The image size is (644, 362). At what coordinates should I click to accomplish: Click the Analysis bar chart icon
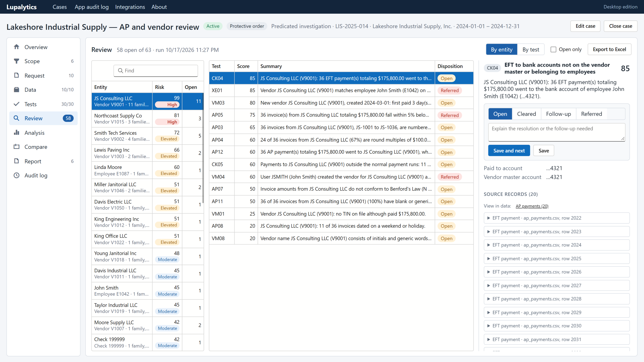17,132
